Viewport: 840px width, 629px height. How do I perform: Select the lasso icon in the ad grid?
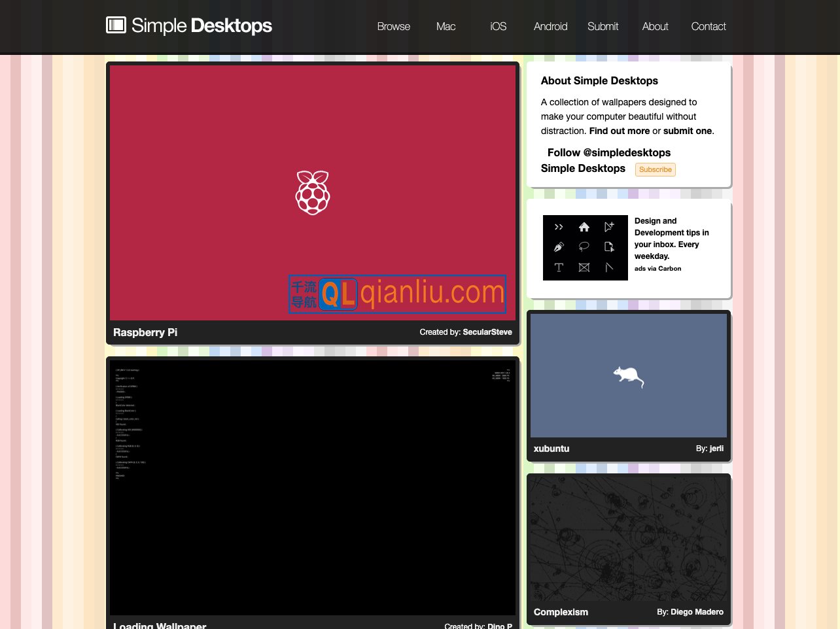584,247
